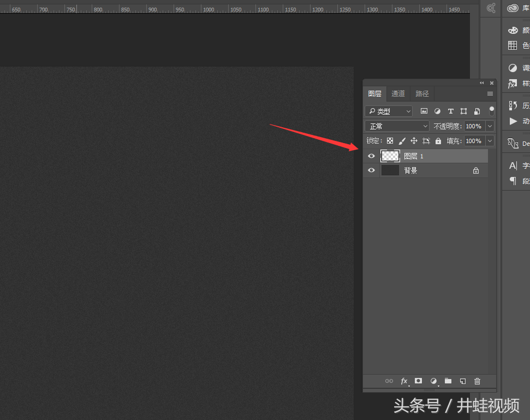
Task: Lock all attributes with the padlock icon
Action: (438, 141)
